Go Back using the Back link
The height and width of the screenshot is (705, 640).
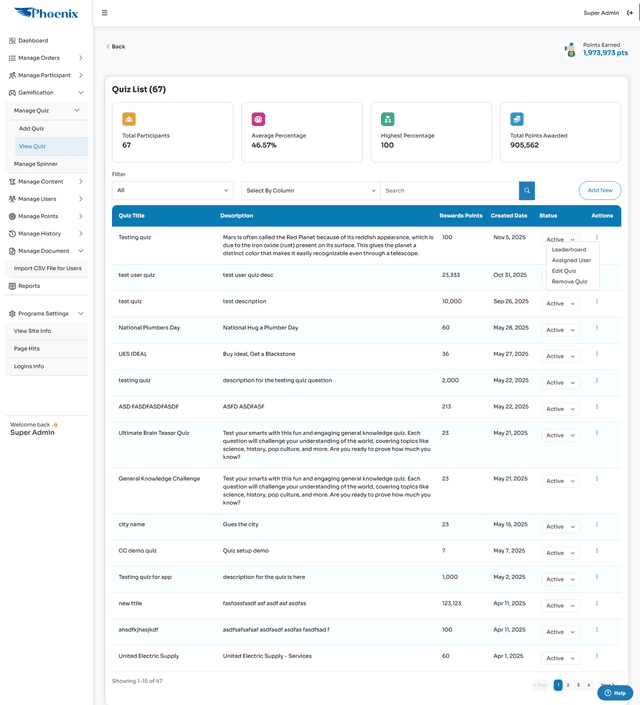tap(116, 47)
